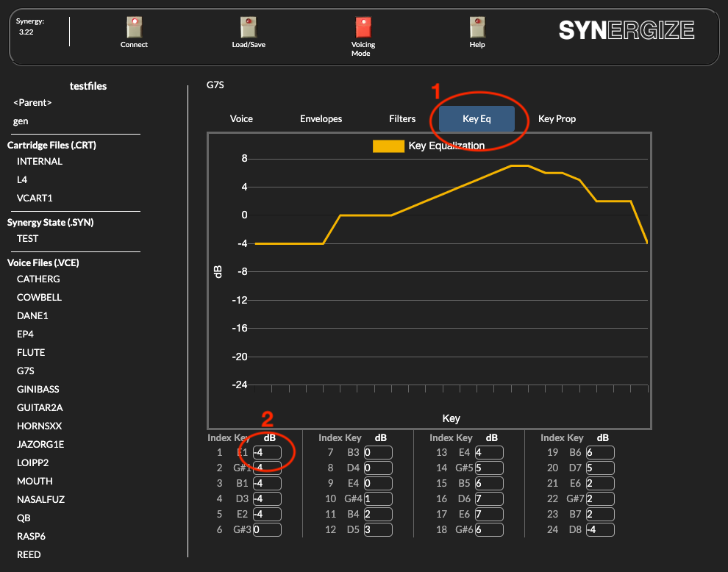Edit the dB field for index 13

pos(489,453)
